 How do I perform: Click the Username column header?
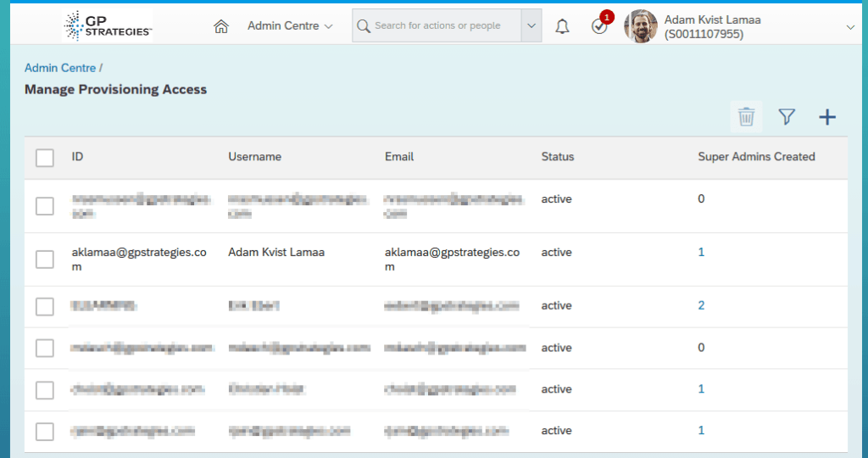254,157
